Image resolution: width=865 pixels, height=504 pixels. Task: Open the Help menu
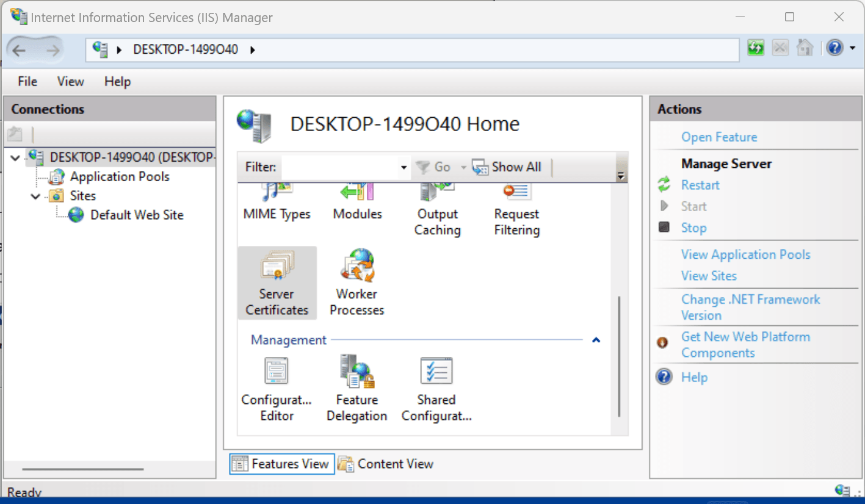[x=117, y=81]
